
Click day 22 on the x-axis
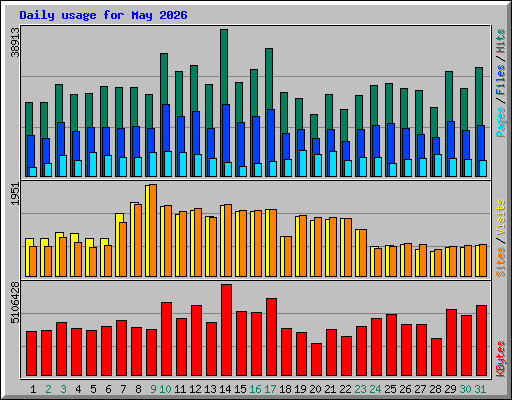click(x=345, y=389)
